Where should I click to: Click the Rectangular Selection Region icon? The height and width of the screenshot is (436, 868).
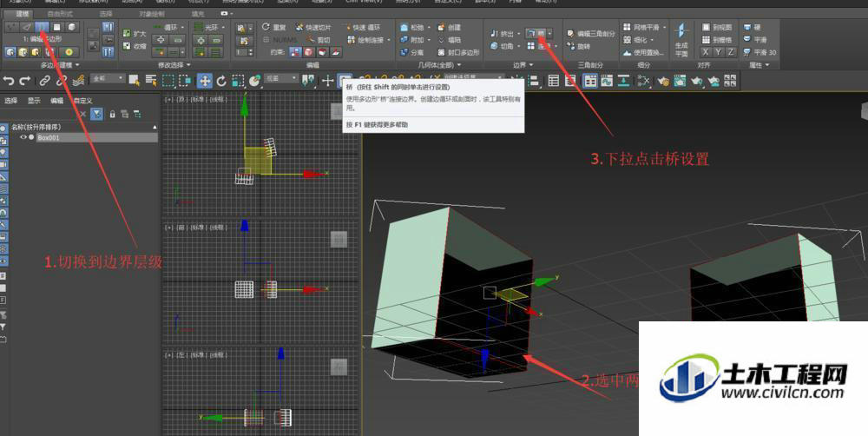click(168, 81)
